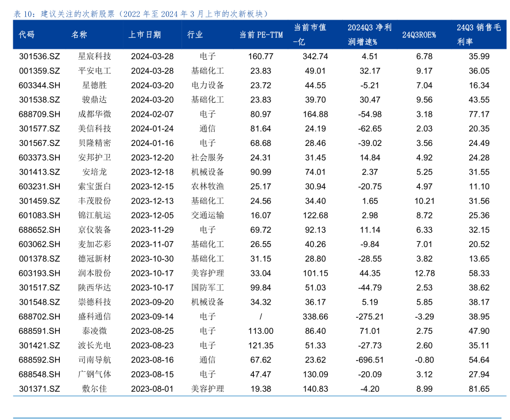Viewport: 510px width, 420px height.
Task: Click the stock name 敷尔佳
Action: click(94, 389)
